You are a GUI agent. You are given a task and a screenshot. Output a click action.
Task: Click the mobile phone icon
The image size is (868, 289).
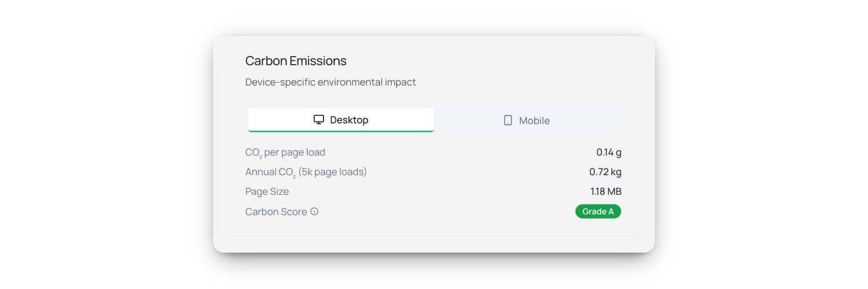coord(508,120)
